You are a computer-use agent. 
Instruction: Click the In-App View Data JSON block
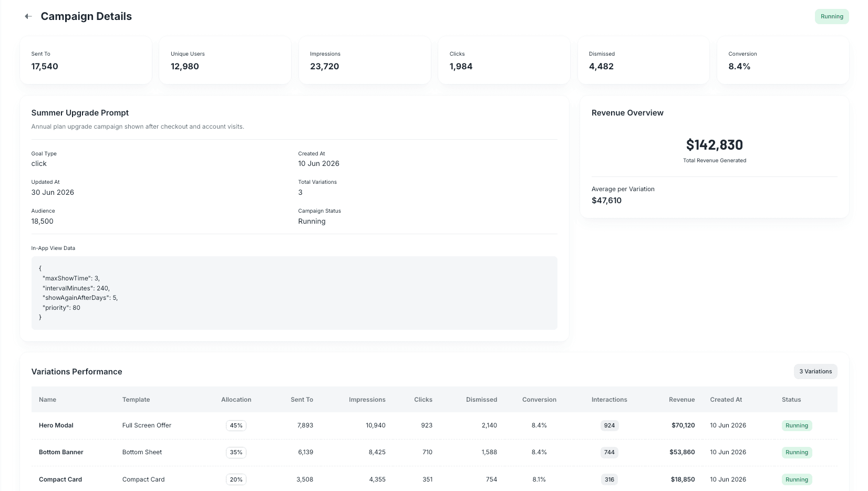click(x=294, y=293)
